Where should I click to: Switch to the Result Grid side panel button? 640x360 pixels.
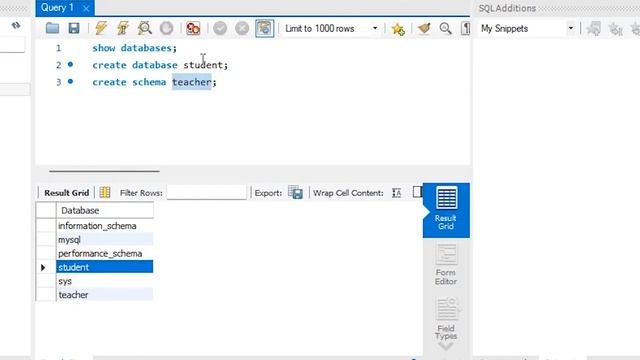[x=446, y=210]
